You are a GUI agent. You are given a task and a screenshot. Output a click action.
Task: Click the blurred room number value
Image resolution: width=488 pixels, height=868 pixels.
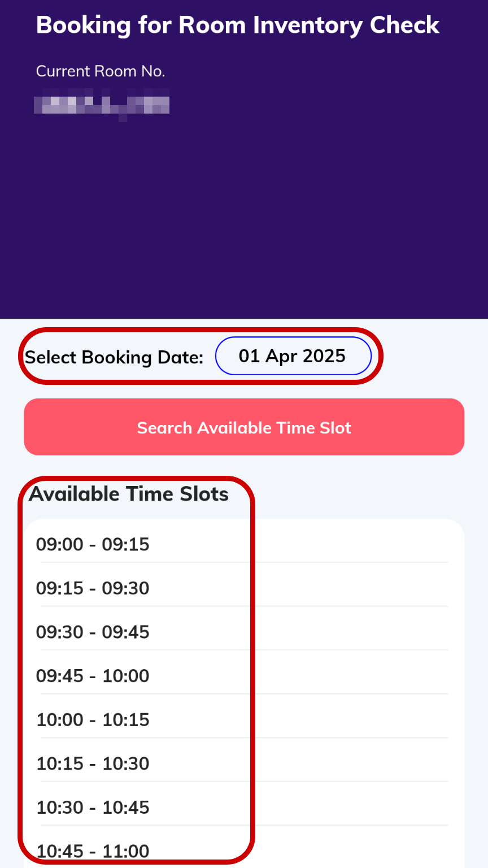pyautogui.click(x=102, y=105)
